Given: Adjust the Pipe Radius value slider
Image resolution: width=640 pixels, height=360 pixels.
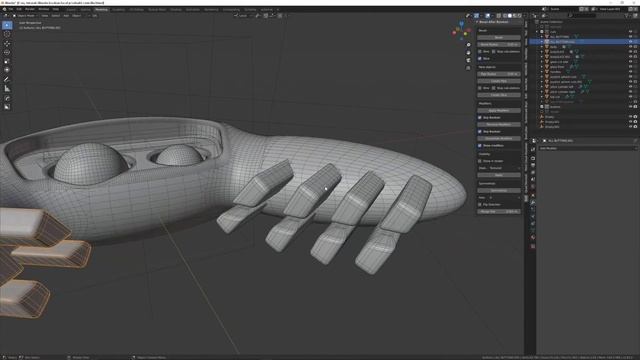Looking at the screenshot, I should click(499, 74).
